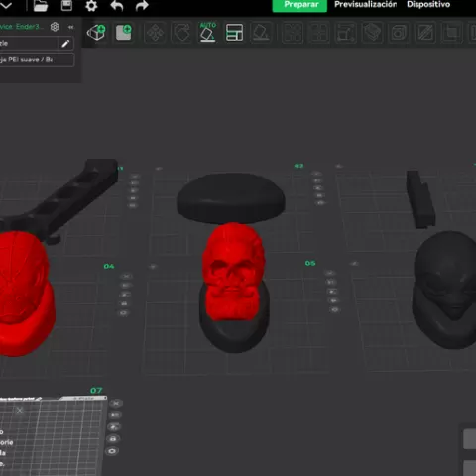Screen dimensions: 476x476
Task: Add a model with the cube-plus icon
Action: [x=96, y=33]
